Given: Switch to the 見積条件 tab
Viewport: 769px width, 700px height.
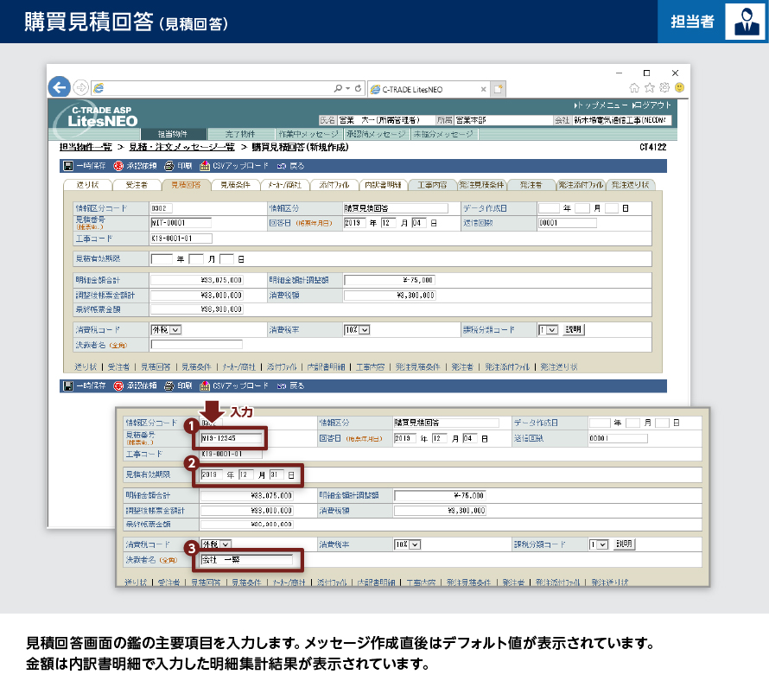Looking at the screenshot, I should tap(234, 185).
